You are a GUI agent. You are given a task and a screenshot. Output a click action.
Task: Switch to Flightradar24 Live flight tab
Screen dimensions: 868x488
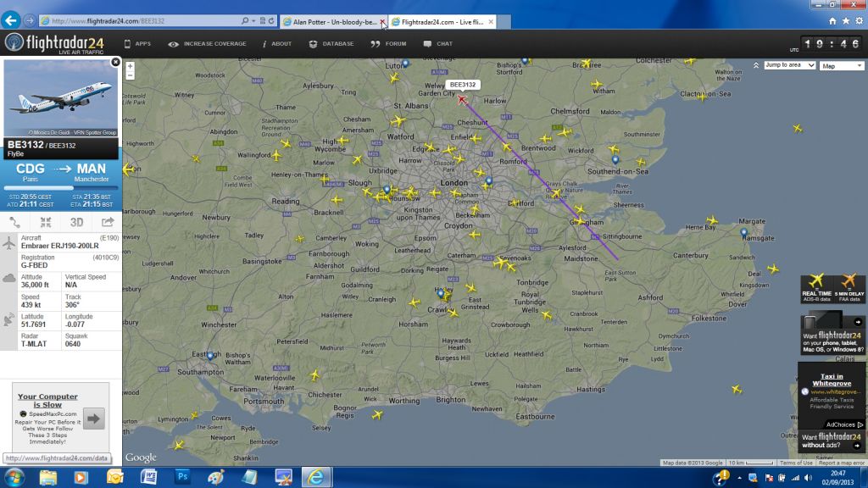pyautogui.click(x=442, y=22)
